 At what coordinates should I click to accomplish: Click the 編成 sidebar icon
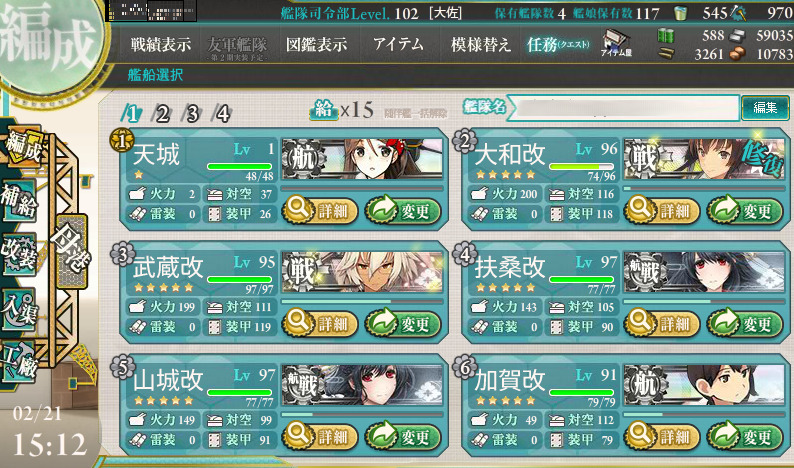coord(21,145)
